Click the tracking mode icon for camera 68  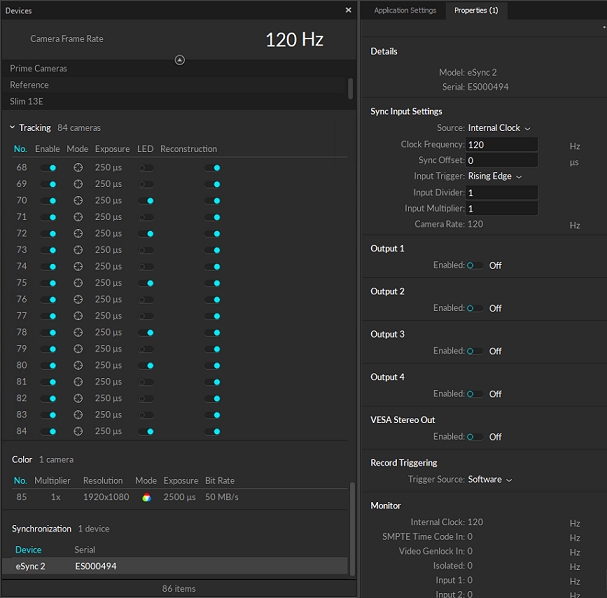78,168
